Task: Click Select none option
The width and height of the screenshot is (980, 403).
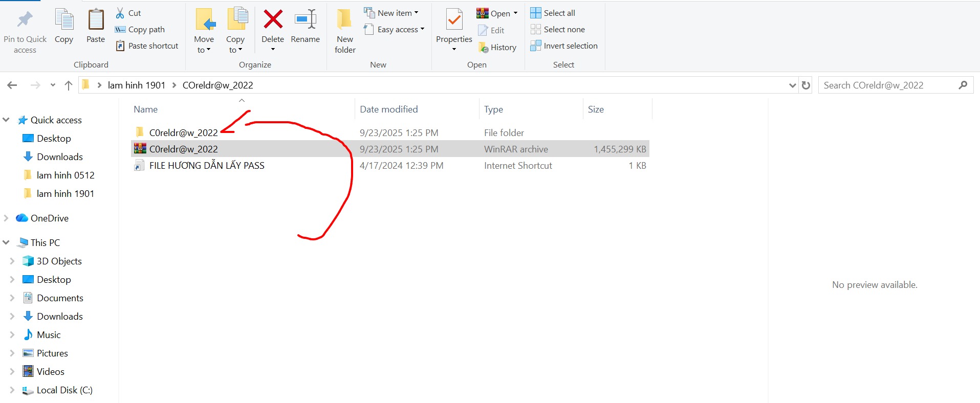Action: (558, 29)
